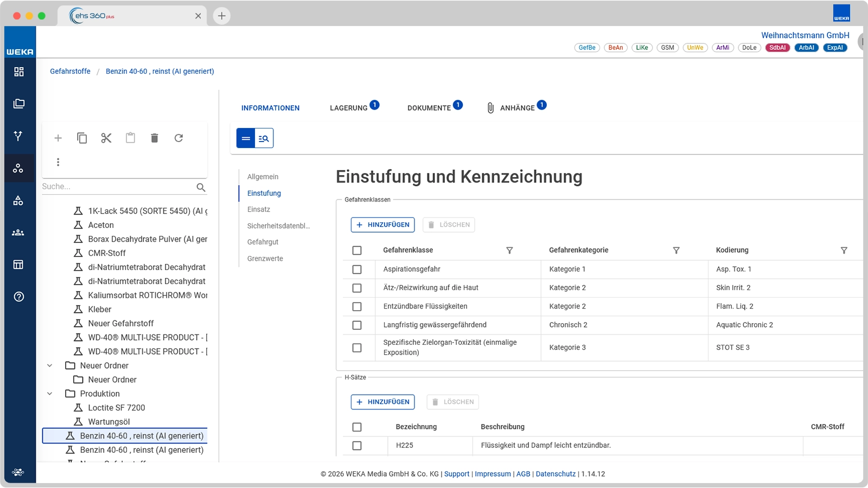Click the search magnifier icon

click(x=201, y=187)
